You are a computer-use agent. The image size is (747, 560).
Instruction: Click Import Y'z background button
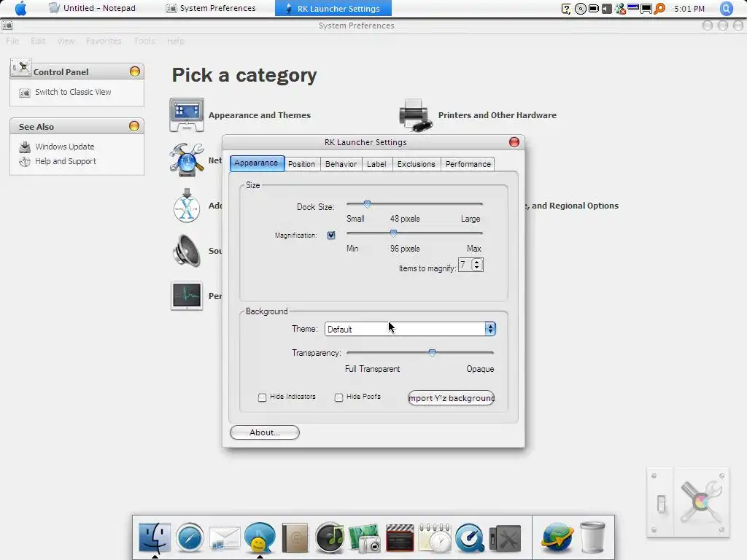click(451, 398)
